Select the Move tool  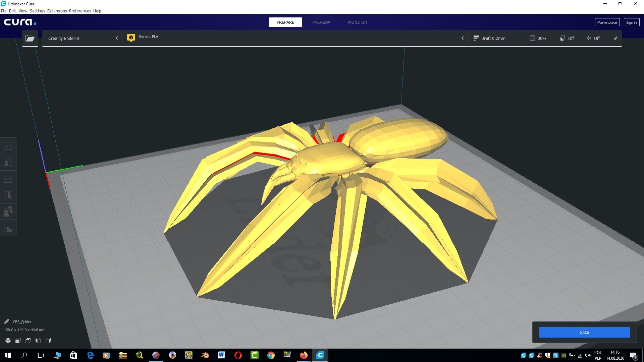[8, 145]
